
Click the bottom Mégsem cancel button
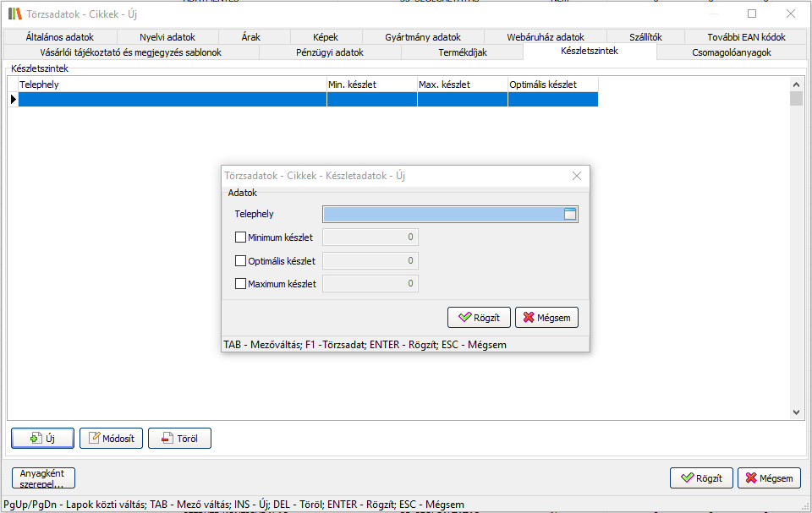click(x=769, y=478)
